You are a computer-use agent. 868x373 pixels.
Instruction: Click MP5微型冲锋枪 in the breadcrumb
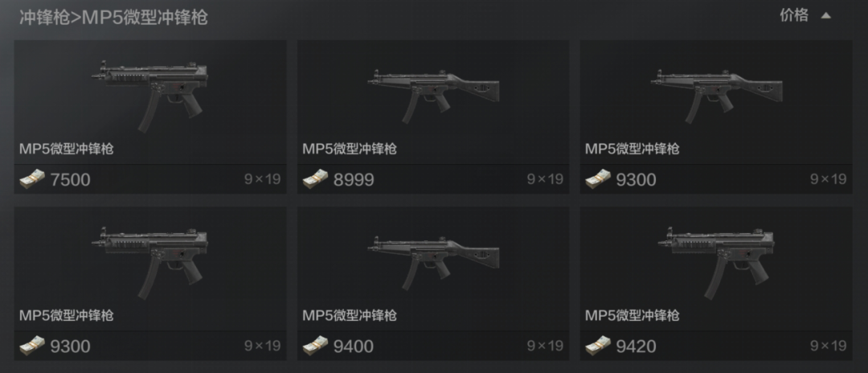145,17
